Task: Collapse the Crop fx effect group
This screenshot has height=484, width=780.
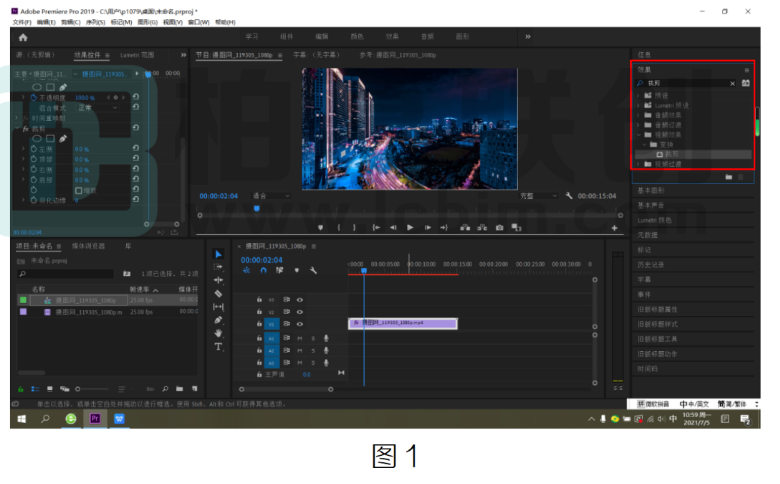Action: pos(17,128)
